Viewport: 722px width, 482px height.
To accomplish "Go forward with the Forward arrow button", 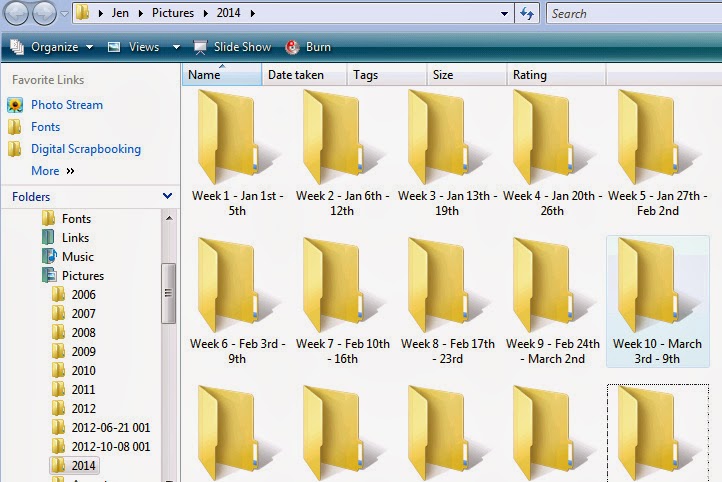I will [44, 13].
